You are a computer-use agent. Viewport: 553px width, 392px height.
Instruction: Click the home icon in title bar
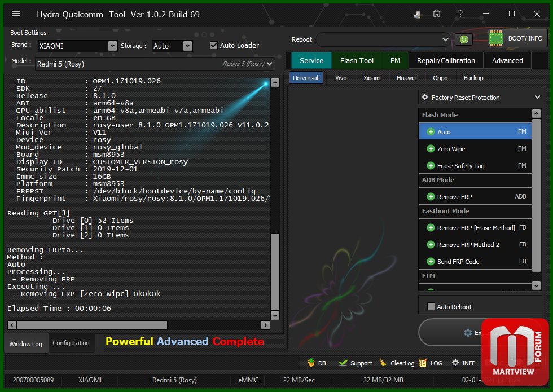(x=437, y=14)
